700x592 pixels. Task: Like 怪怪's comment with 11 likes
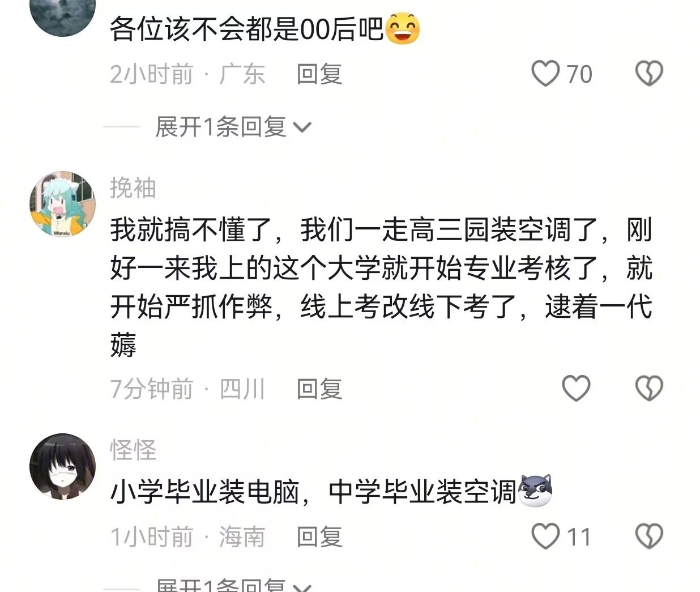pos(545,536)
